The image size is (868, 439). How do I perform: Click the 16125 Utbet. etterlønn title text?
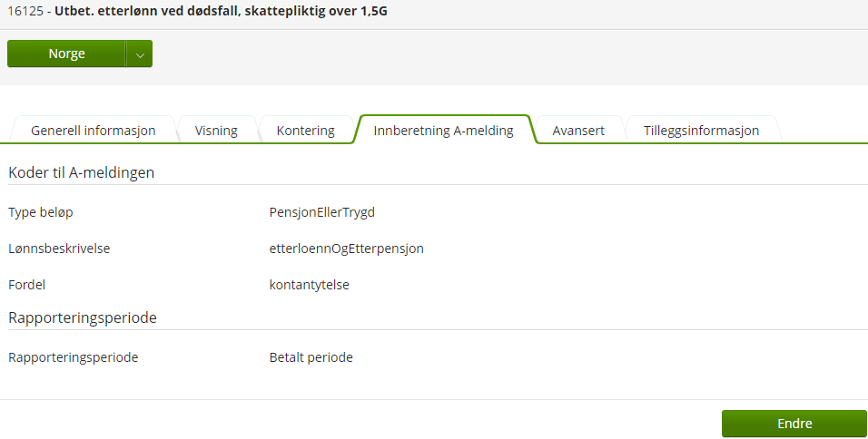pos(197,11)
